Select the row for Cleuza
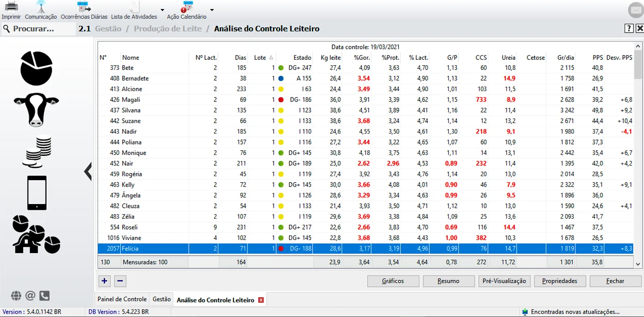This screenshot has height=317, width=644. (366, 206)
